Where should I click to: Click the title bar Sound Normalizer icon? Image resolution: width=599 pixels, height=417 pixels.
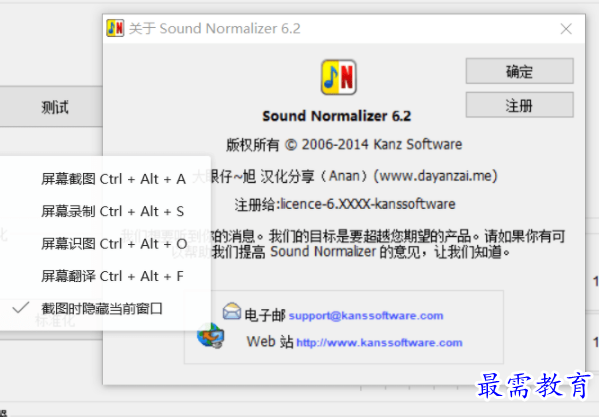coord(115,28)
